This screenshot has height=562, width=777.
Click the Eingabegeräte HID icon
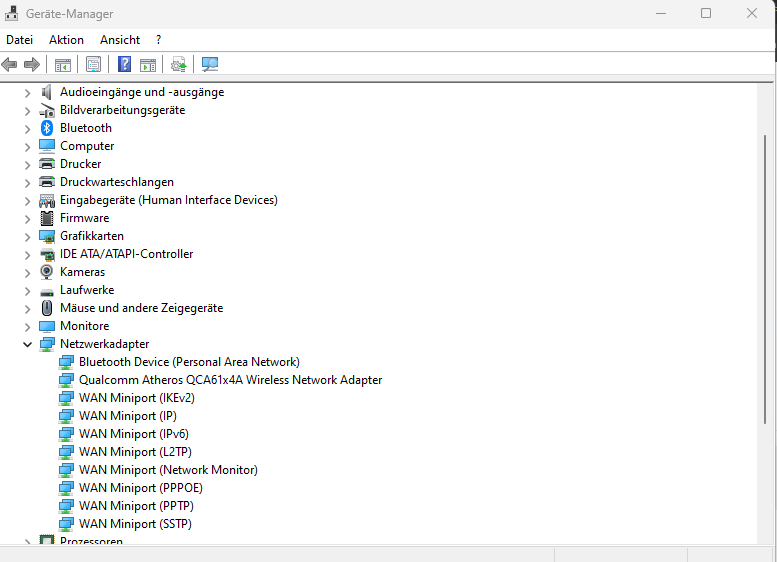click(47, 200)
